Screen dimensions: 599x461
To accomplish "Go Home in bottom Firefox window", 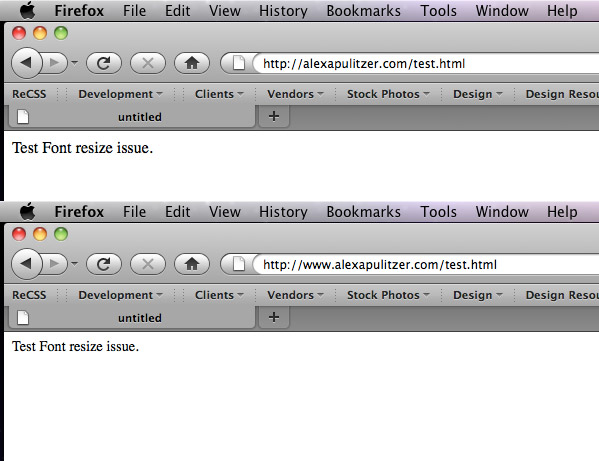I will [192, 264].
